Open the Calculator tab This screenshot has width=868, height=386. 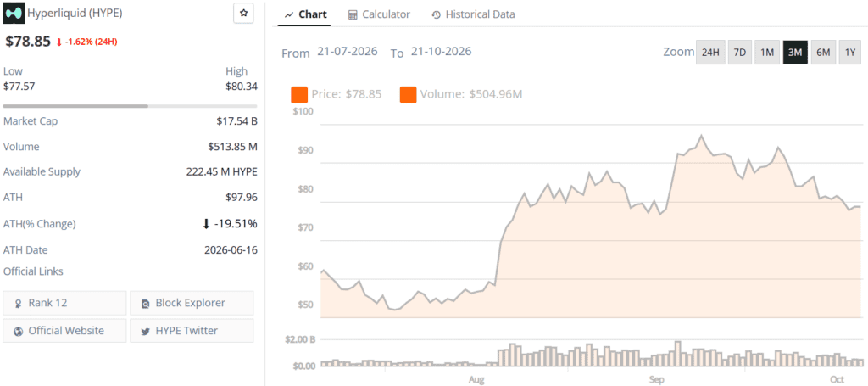[x=379, y=14]
